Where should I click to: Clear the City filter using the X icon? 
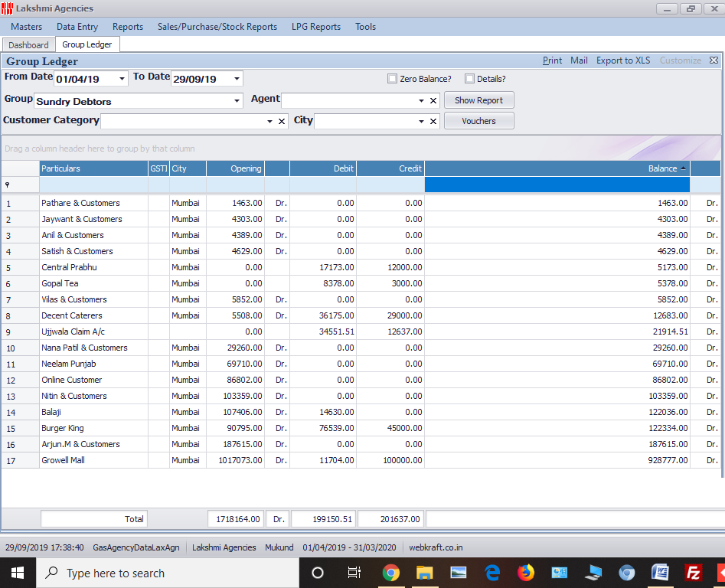coord(433,120)
